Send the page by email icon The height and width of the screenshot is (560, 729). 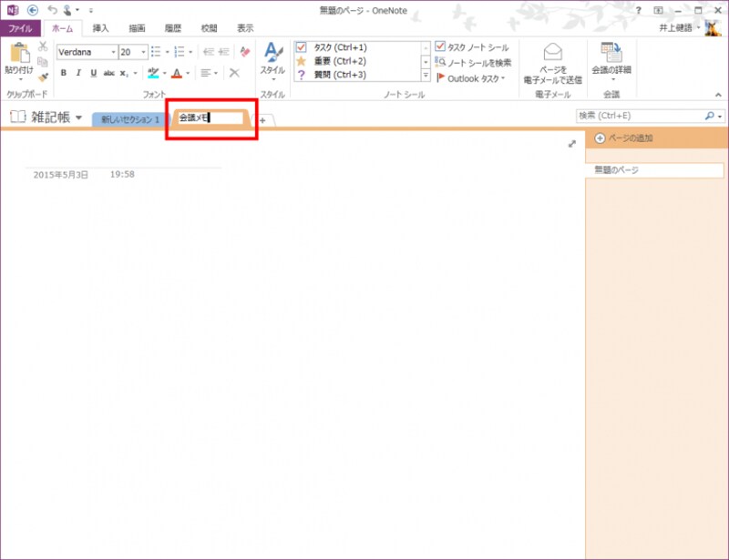tap(553, 63)
